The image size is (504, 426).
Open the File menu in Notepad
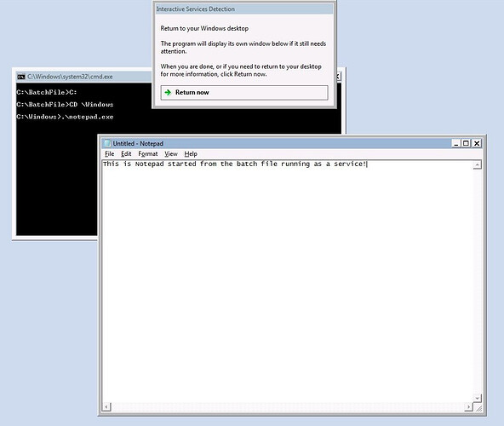109,154
